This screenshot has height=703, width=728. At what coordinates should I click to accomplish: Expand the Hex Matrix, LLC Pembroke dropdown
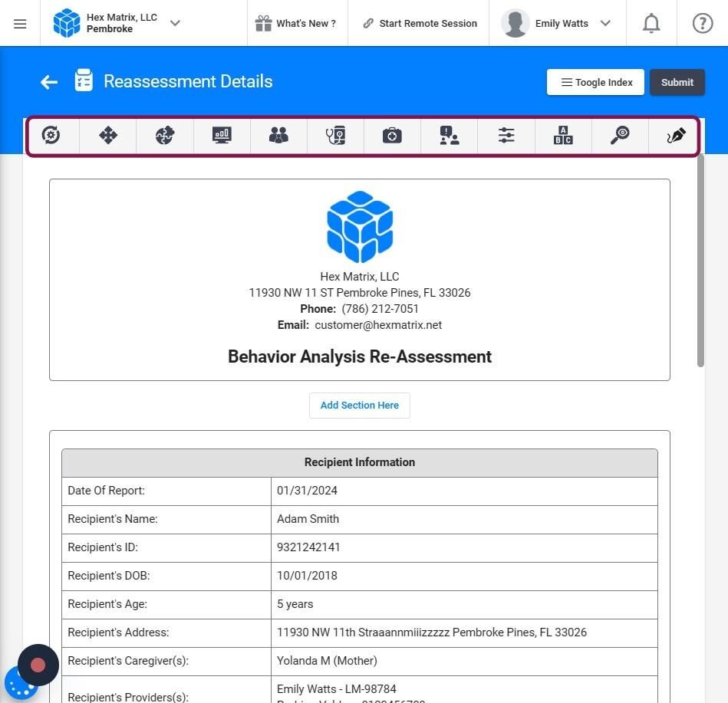[175, 23]
